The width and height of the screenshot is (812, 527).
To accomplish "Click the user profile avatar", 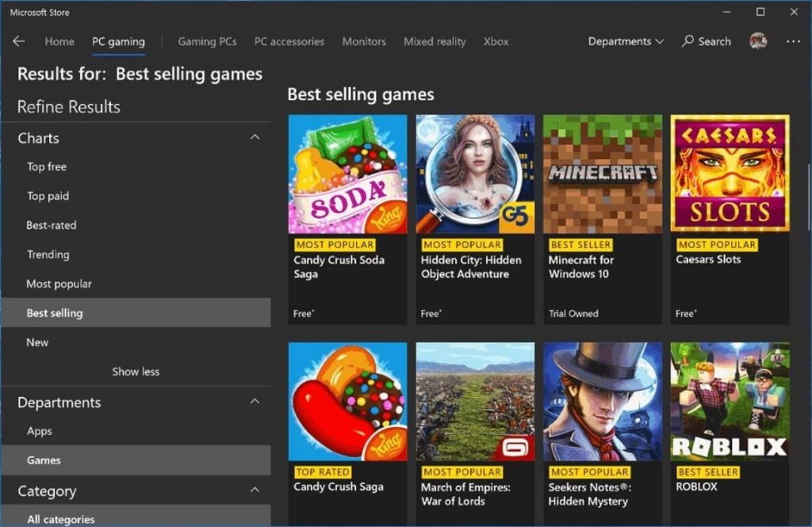I will [758, 41].
